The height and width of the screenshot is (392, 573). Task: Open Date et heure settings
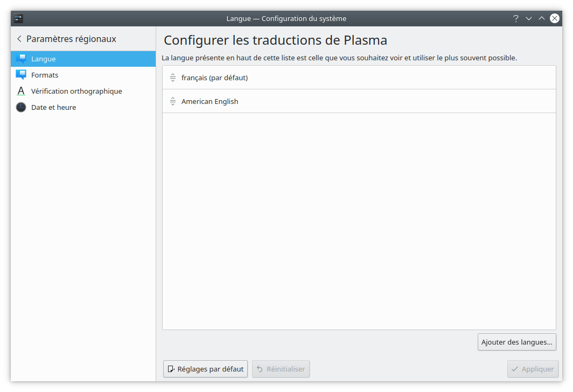click(x=53, y=107)
